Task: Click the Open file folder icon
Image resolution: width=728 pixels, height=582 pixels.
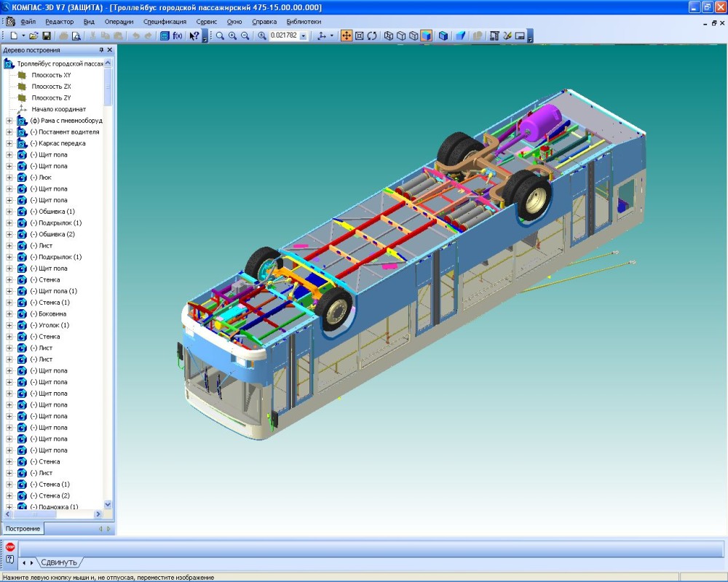Action: tap(33, 36)
